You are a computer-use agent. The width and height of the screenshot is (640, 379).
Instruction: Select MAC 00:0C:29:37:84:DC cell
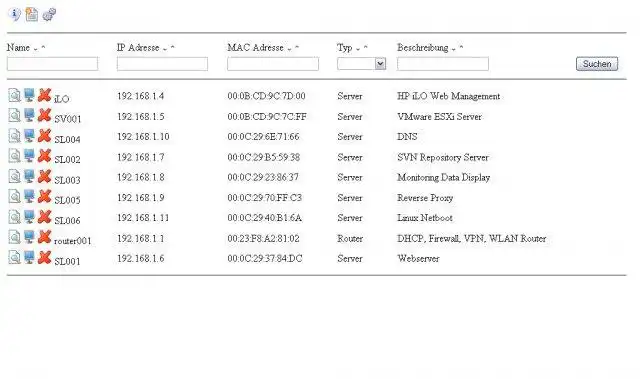pyautogui.click(x=265, y=259)
